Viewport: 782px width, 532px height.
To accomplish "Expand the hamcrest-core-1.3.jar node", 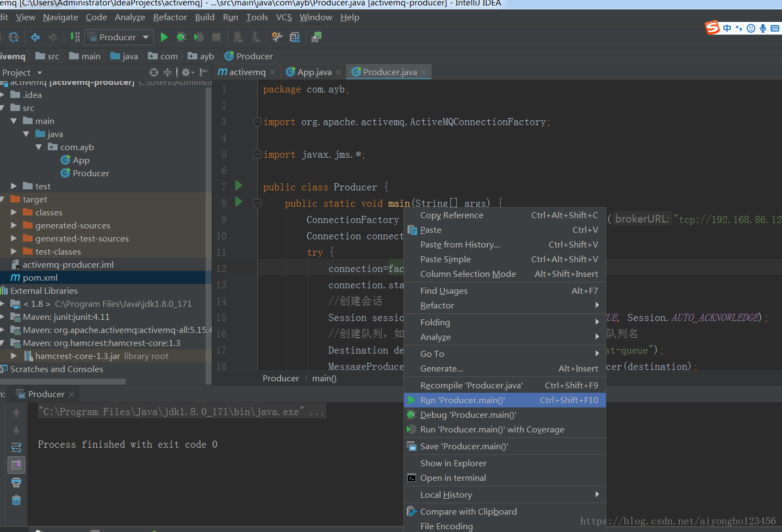I will (x=14, y=356).
